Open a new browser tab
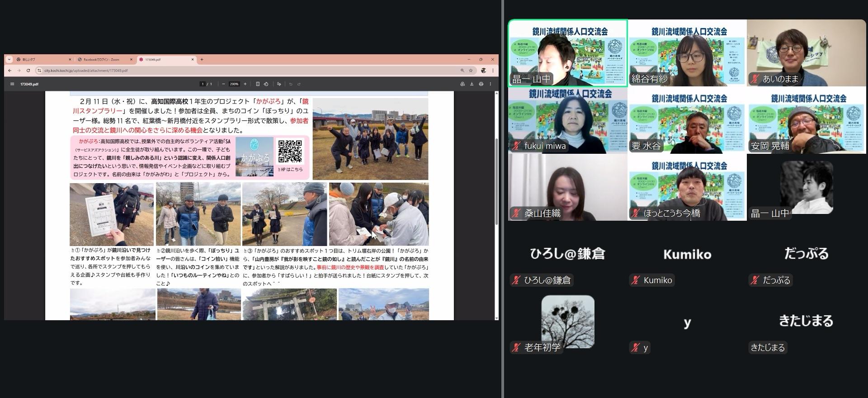Image resolution: width=868 pixels, height=398 pixels. pyautogui.click(x=202, y=59)
